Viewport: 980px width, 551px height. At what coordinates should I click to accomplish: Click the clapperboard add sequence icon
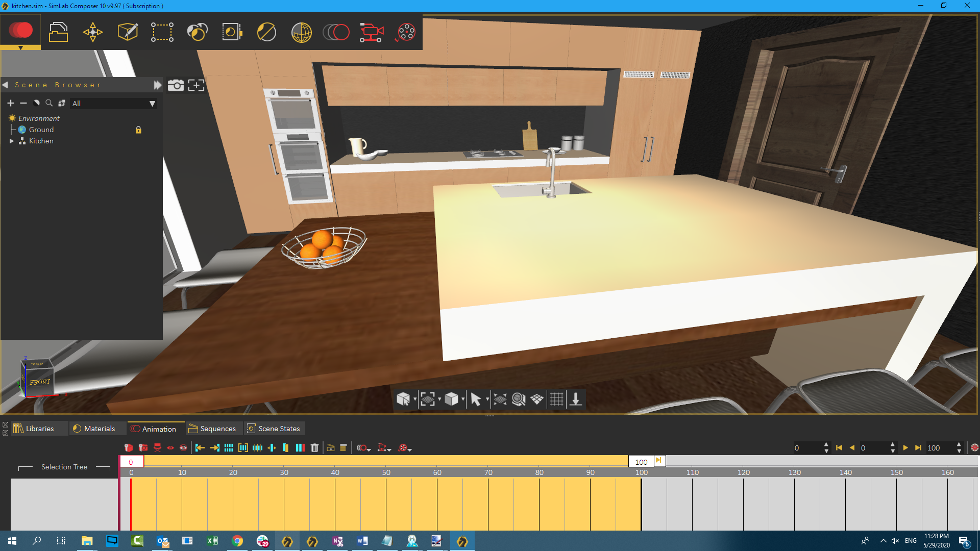(x=331, y=448)
